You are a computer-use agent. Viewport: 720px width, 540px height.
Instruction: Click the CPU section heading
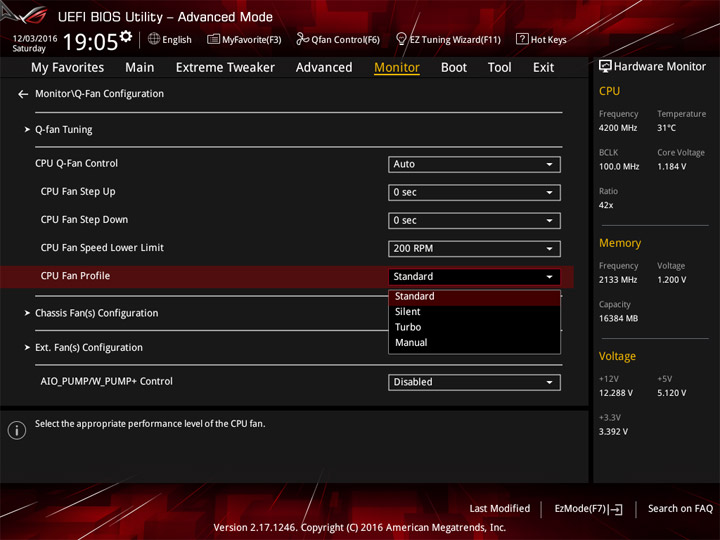click(x=609, y=91)
